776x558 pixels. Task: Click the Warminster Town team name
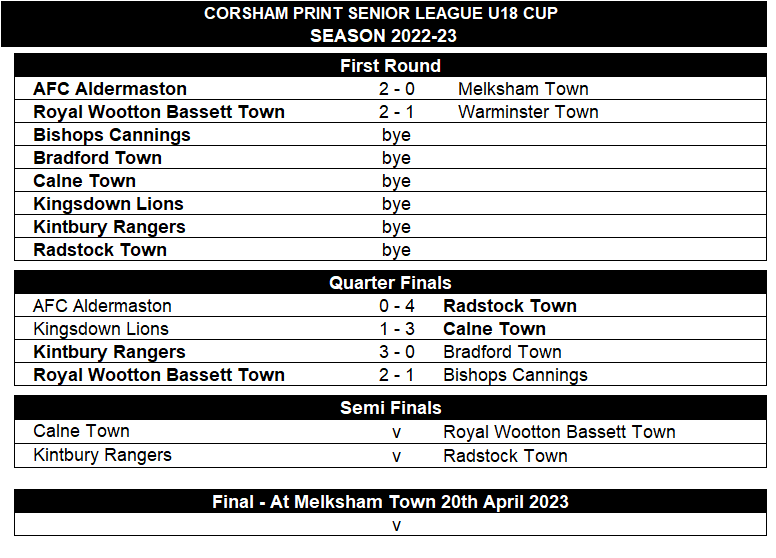[x=528, y=112]
